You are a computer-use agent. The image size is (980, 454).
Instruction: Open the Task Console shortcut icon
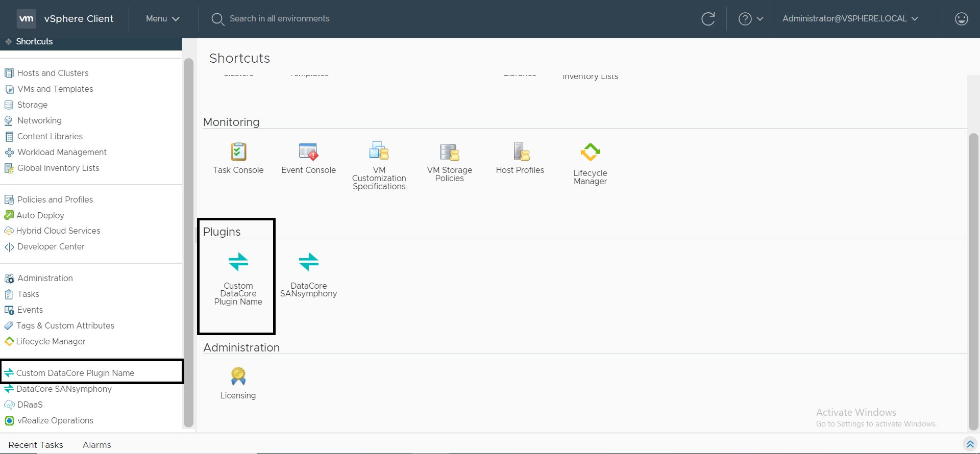238,152
